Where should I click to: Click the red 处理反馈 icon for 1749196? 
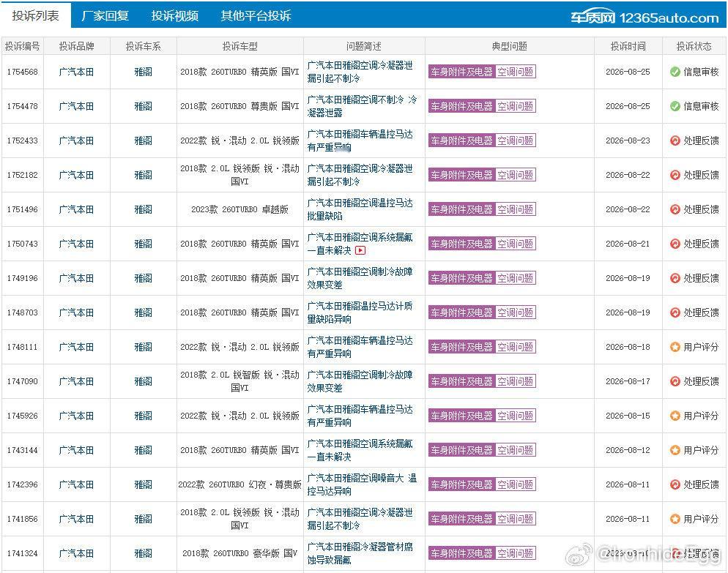click(x=675, y=278)
